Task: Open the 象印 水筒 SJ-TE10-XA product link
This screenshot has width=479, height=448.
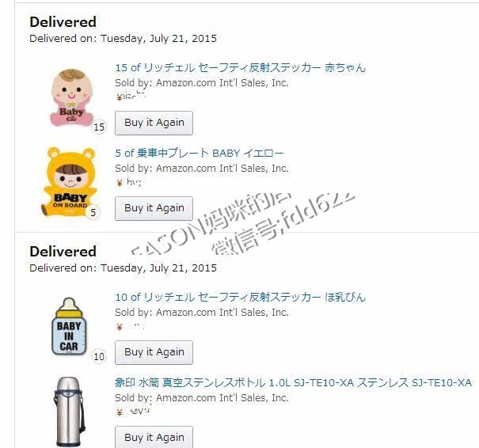Action: 293,382
